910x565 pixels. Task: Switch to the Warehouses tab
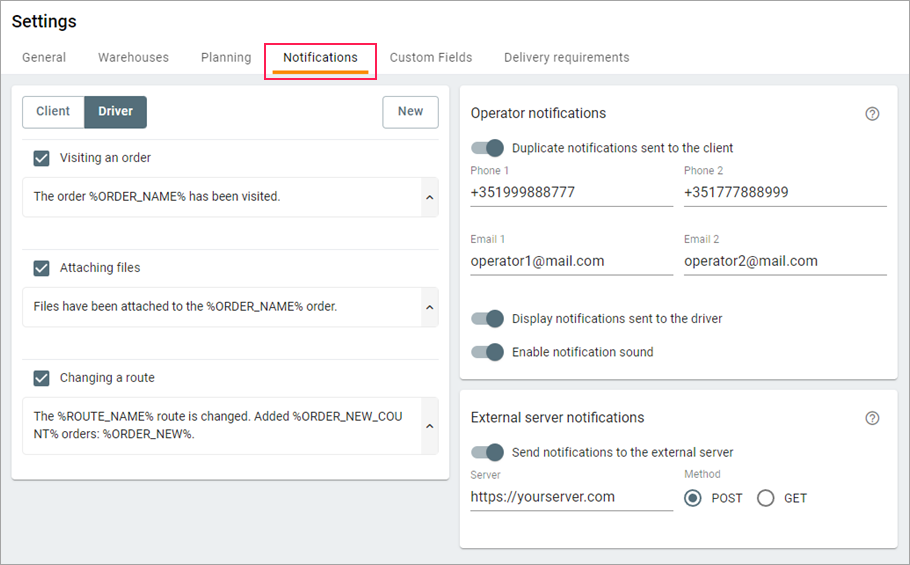(133, 58)
